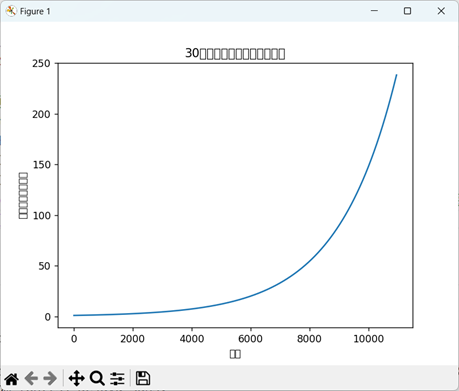
Task: Click the matplotlib icon in title bar
Action: click(x=11, y=11)
